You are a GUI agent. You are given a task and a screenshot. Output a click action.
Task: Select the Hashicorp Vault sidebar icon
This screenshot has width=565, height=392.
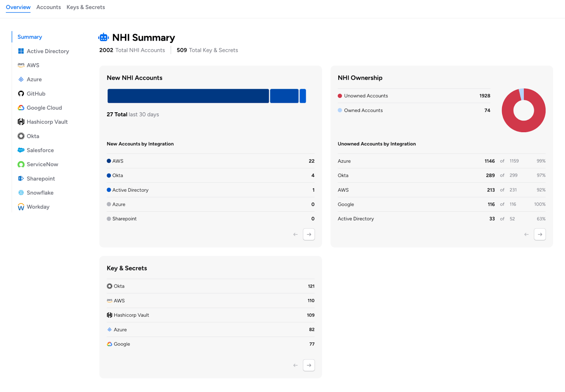point(21,122)
